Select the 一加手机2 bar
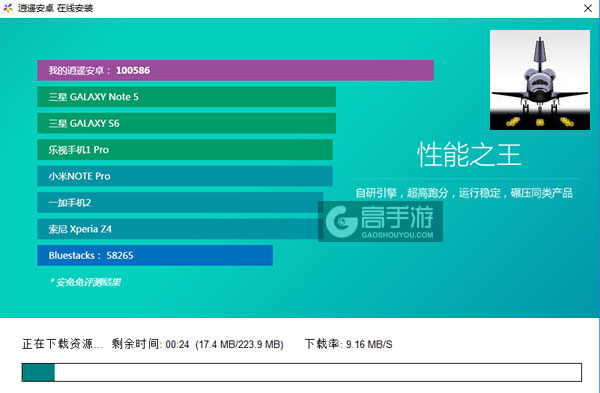 180,202
